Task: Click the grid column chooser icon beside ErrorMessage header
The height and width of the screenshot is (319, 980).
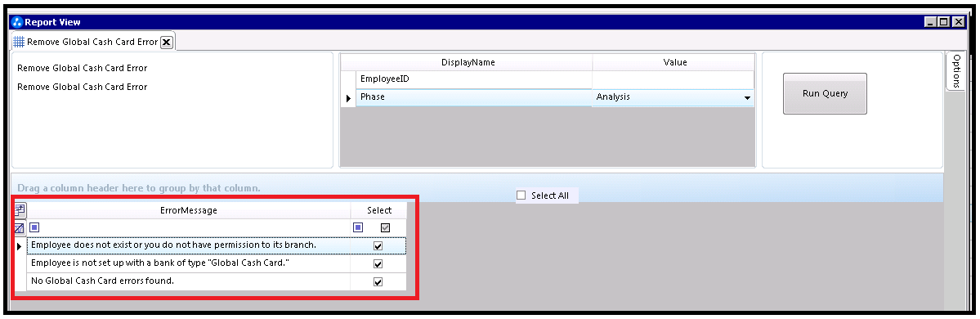Action: [20, 210]
